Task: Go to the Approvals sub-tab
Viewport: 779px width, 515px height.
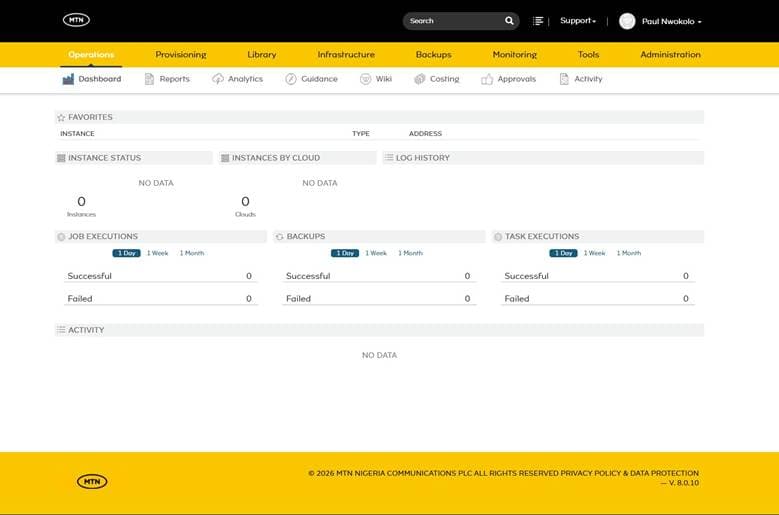Action: (509, 79)
